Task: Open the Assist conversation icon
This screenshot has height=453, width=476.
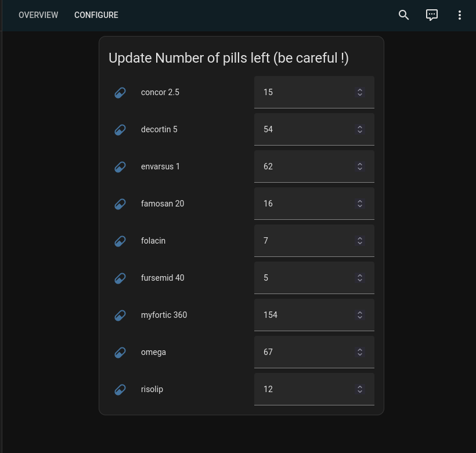Action: coord(432,15)
